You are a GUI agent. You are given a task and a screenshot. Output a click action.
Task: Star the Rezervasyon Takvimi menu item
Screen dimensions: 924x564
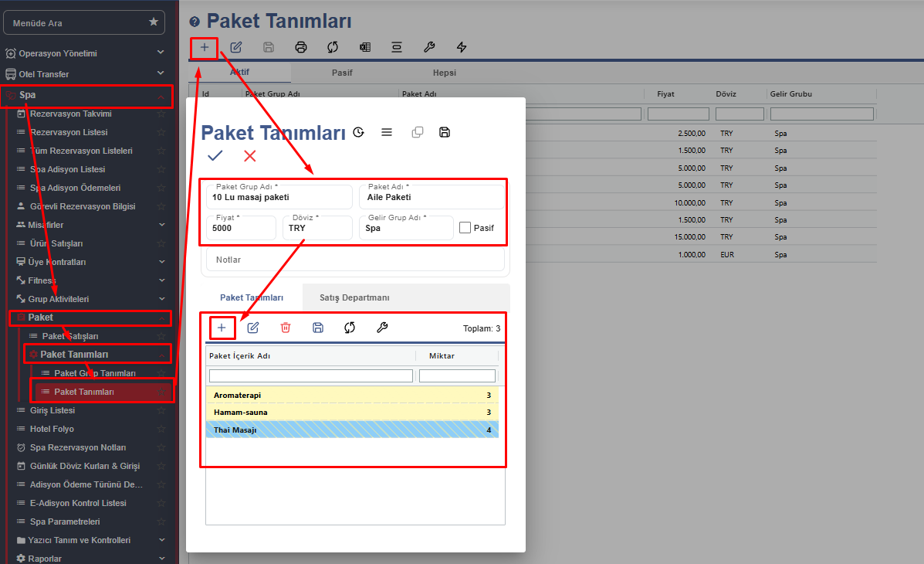[x=161, y=114]
